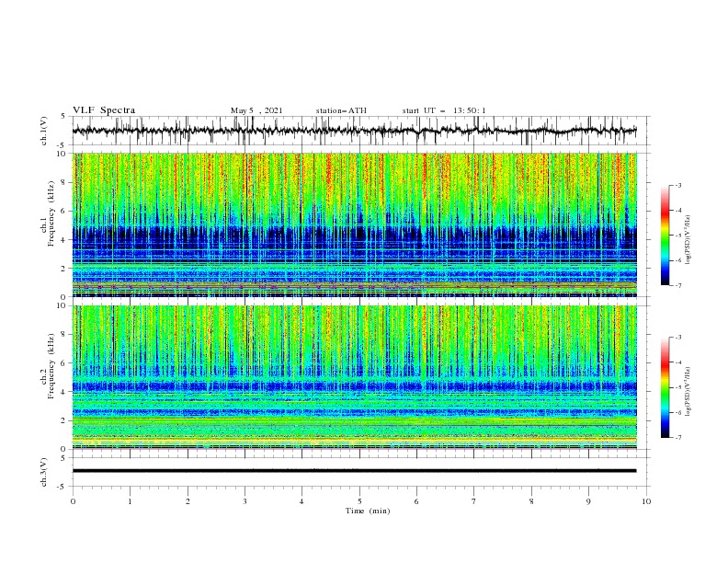Click the ch.1 spectrogram color bar
Image resolution: width=728 pixels, height=563 pixels.
pyautogui.click(x=665, y=235)
